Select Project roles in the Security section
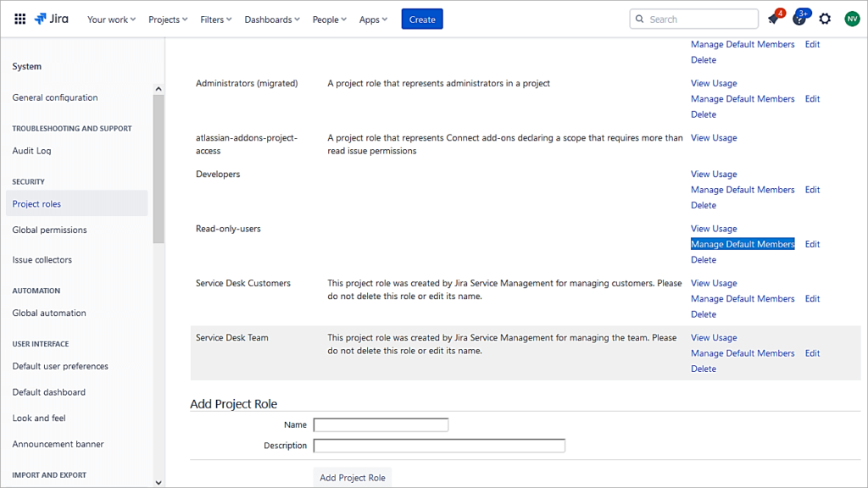This screenshot has width=868, height=488. tap(36, 203)
